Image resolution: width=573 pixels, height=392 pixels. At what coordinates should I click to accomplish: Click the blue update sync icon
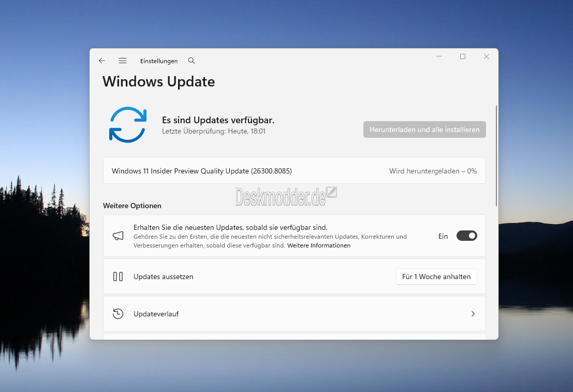click(128, 125)
